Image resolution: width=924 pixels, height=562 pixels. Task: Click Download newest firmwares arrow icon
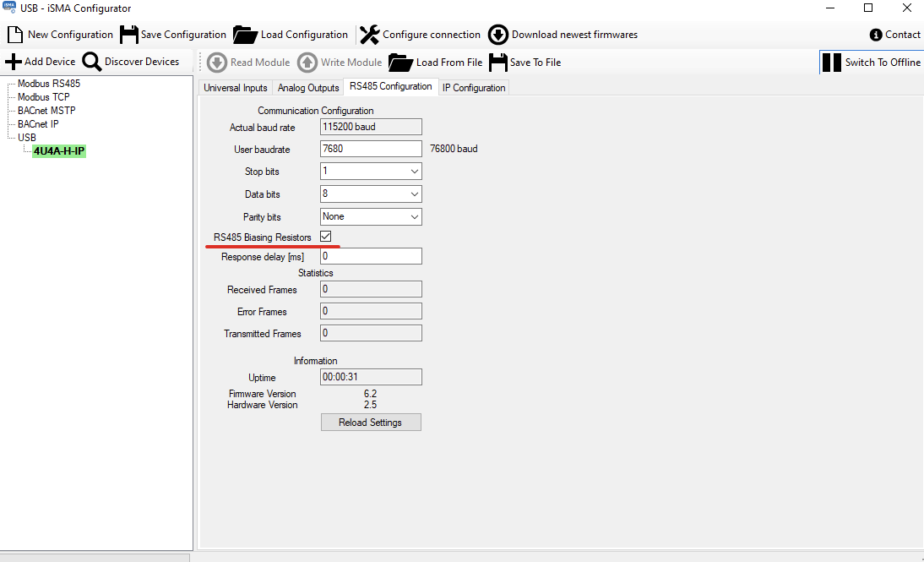coord(498,35)
